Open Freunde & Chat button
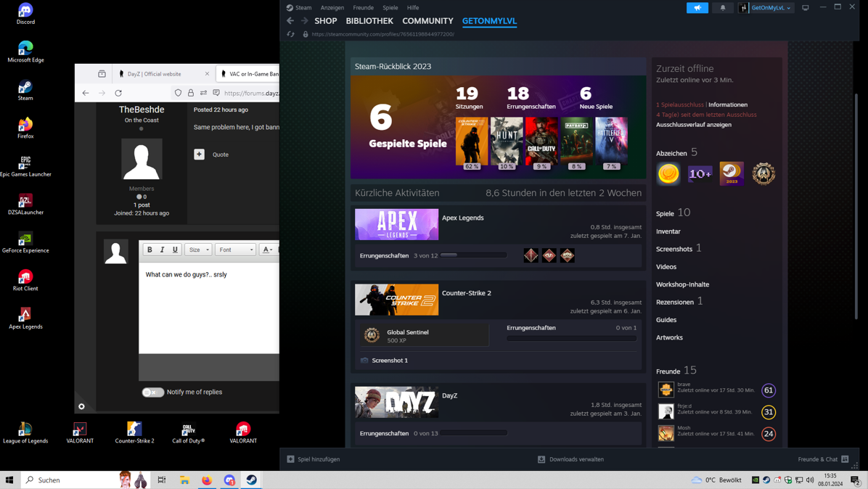The height and width of the screenshot is (489, 868). tap(823, 459)
